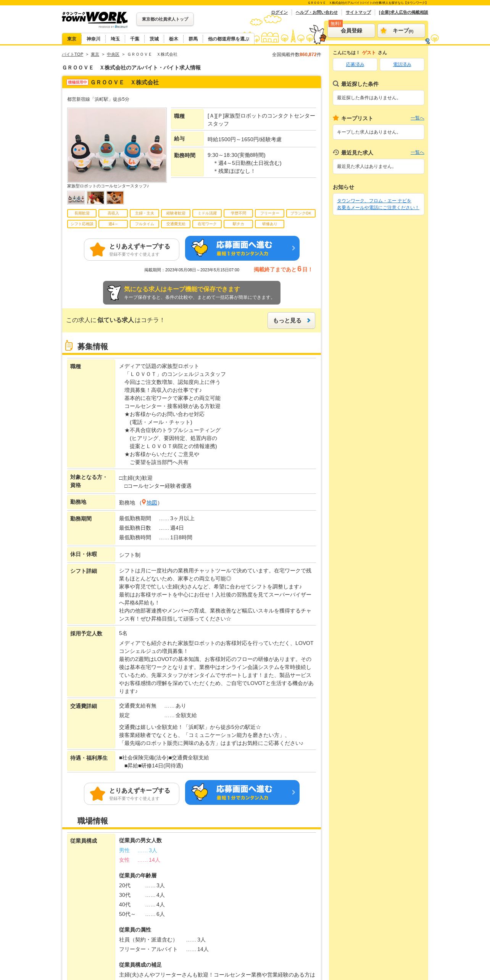The height and width of the screenshot is (980, 490).
Task: Click the 主婦・主夫 tag
Action: coord(145,213)
